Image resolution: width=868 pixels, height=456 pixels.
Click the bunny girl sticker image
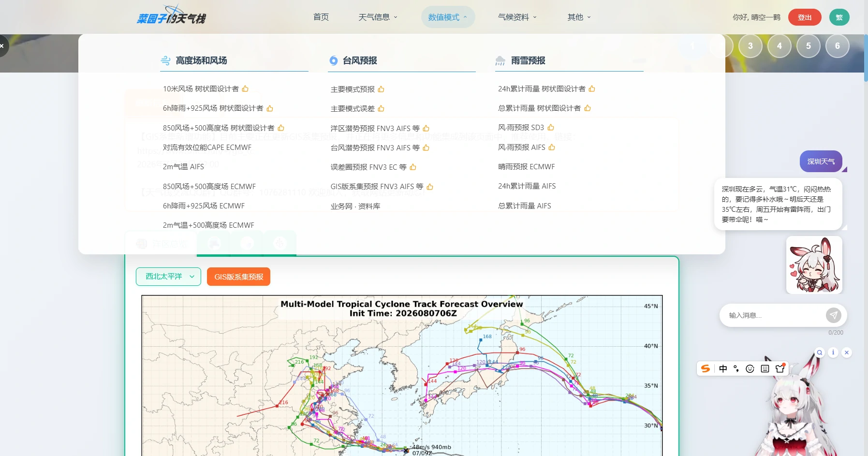coord(814,265)
